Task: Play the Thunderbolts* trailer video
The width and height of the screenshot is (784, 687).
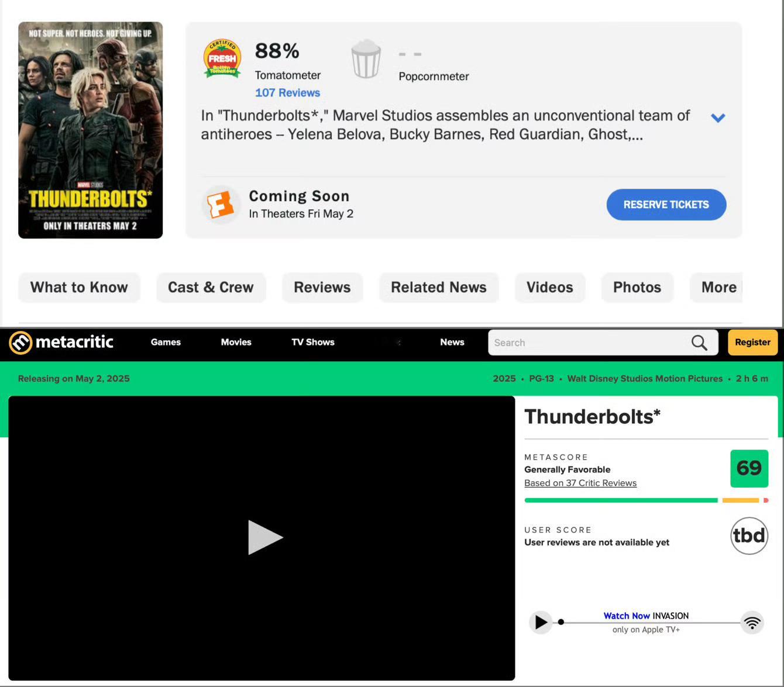Action: [x=265, y=537]
